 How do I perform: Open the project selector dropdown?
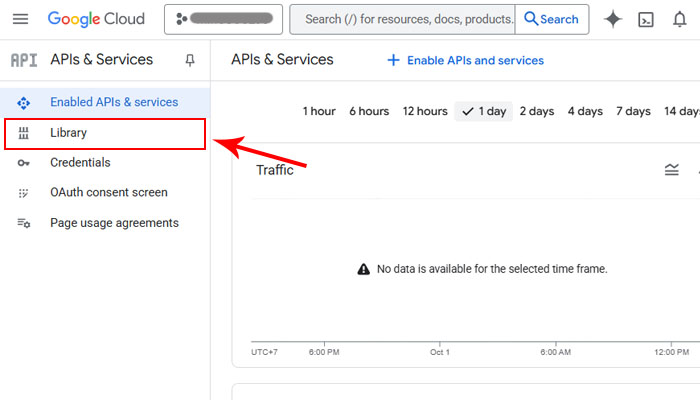coord(224,19)
